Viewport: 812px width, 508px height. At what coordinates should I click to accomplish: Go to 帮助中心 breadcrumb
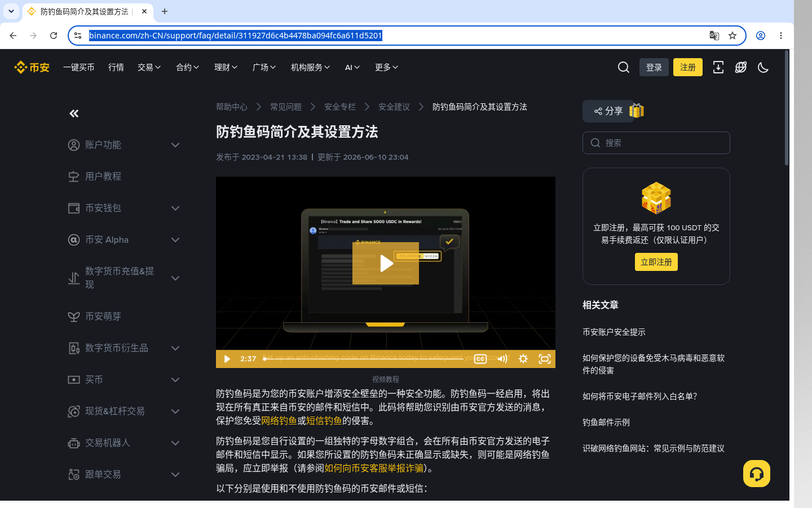click(232, 107)
